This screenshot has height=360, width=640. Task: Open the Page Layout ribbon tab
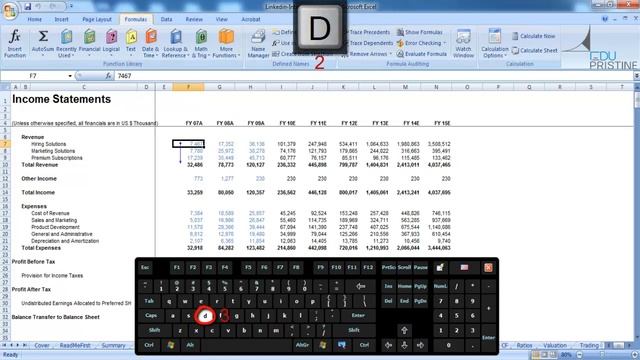[97, 19]
